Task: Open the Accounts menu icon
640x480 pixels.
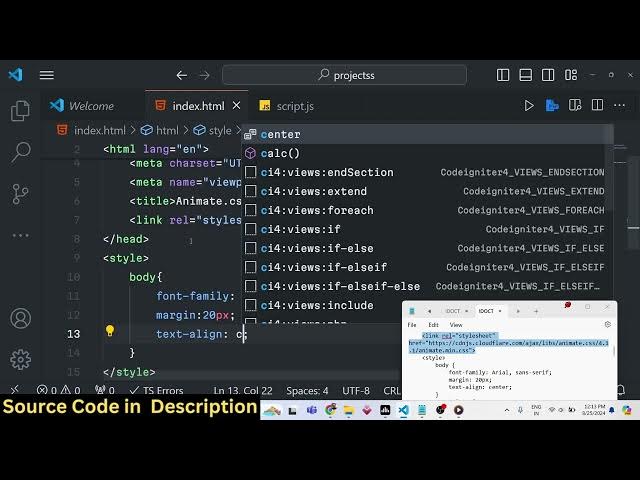Action: (20, 318)
